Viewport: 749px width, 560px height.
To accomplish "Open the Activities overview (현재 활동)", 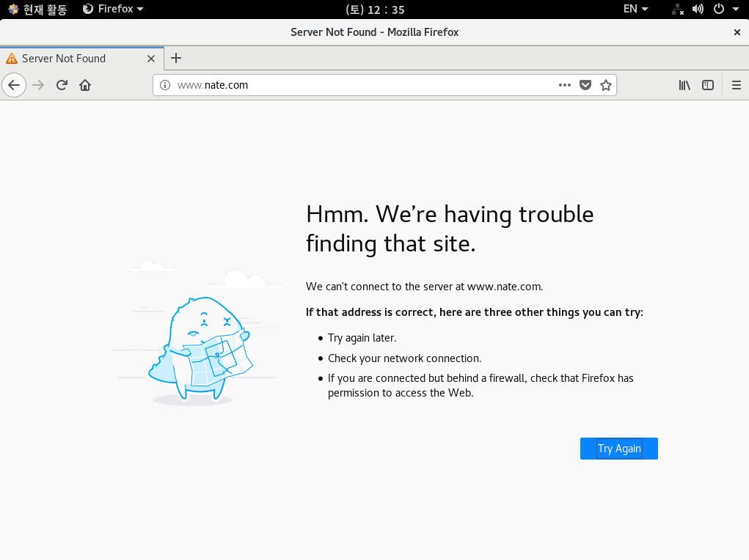I will tap(37, 9).
